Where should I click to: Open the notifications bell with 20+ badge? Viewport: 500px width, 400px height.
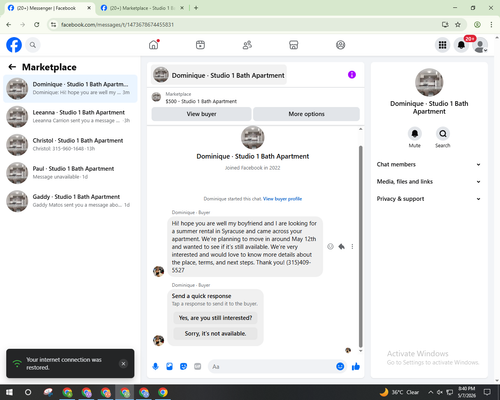(x=461, y=45)
